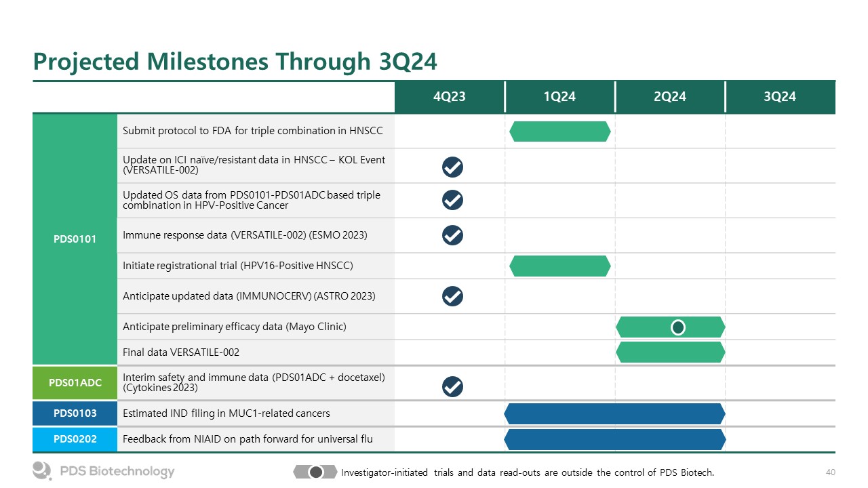868x488 pixels.
Task: Click checkmark for Cytokines 2023 interim data
Action: 452,386
